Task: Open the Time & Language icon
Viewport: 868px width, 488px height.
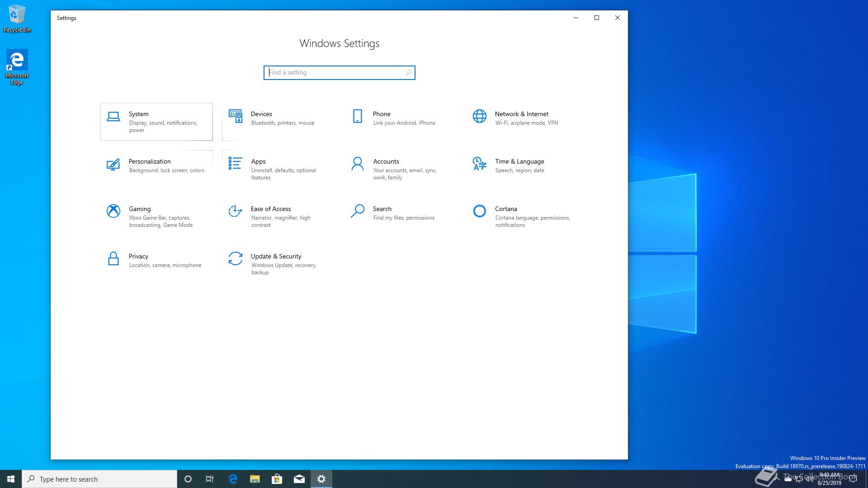Action: pos(479,164)
